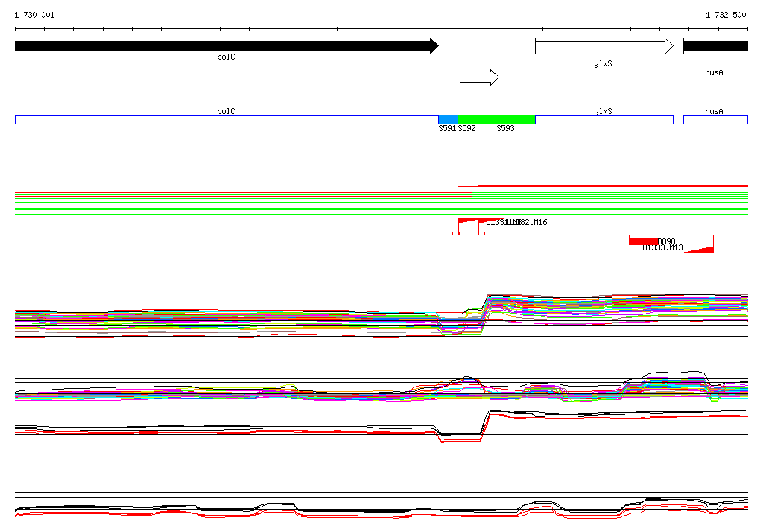Screen dimensions: 763x532
Task: Click the blue-outlined polC segment box
Action: 227,120
